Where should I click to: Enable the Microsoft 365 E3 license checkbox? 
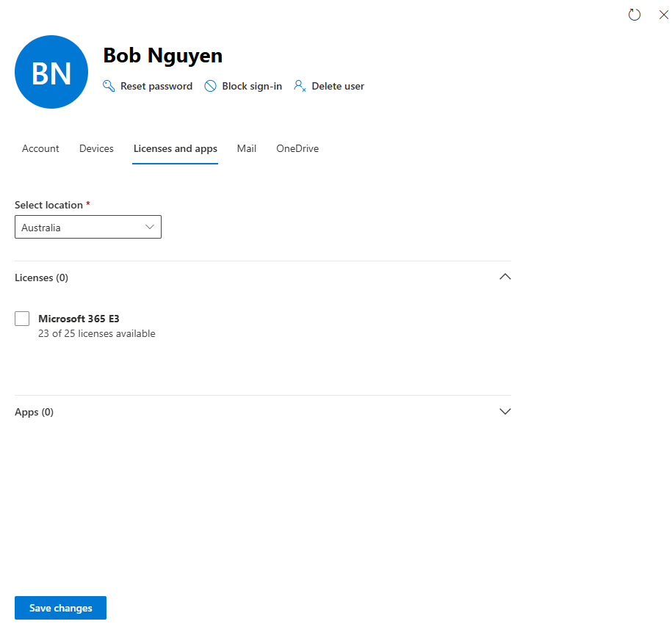point(22,319)
